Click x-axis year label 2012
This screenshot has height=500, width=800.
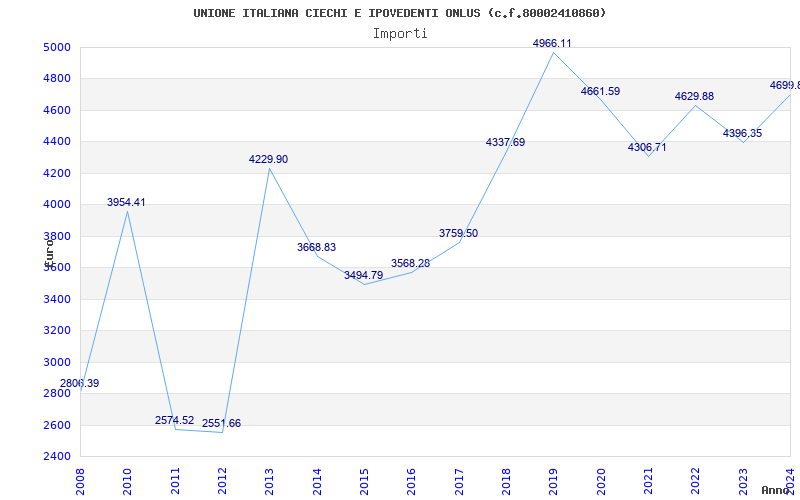tap(222, 481)
